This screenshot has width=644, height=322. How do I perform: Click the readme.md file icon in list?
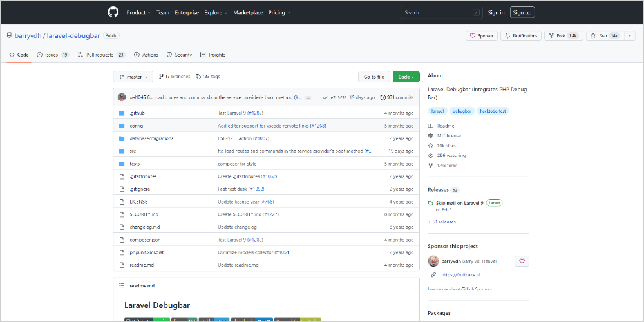click(122, 265)
